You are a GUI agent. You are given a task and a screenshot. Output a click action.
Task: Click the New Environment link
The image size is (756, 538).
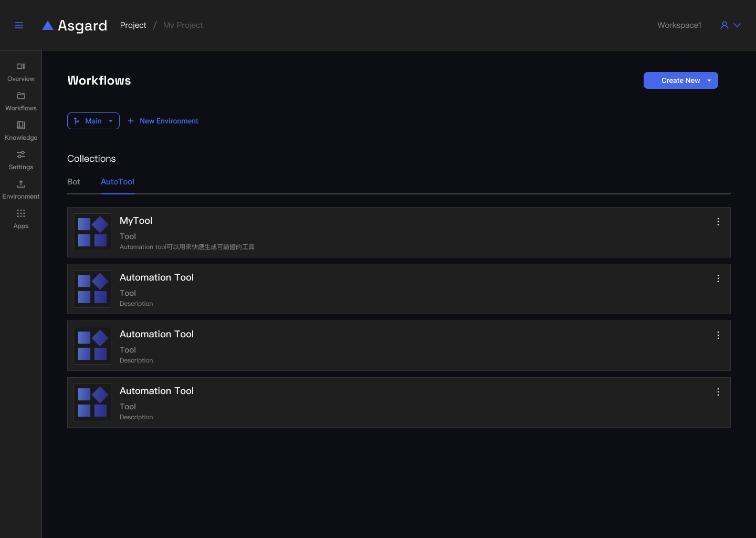[x=163, y=121]
